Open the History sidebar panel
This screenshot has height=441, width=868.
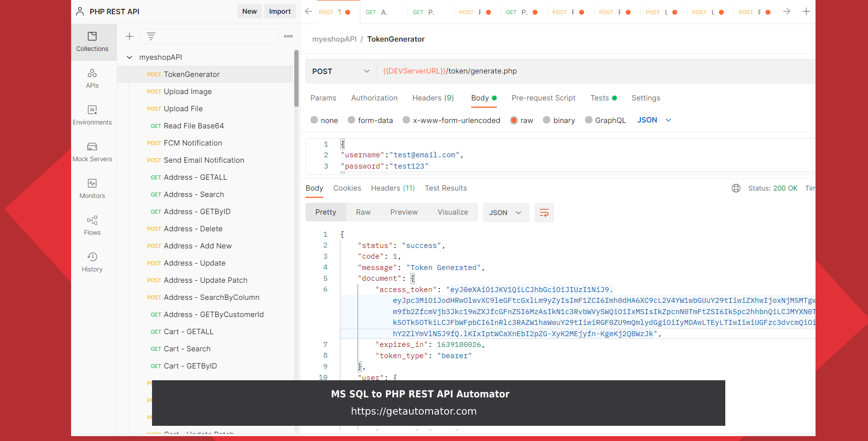[x=92, y=263]
